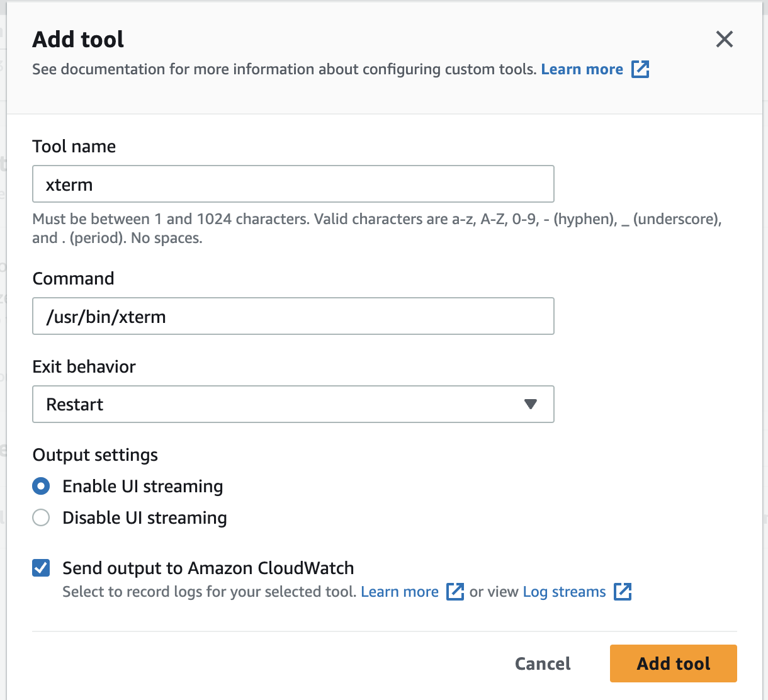Click the Exit behavior label

pyautogui.click(x=84, y=366)
